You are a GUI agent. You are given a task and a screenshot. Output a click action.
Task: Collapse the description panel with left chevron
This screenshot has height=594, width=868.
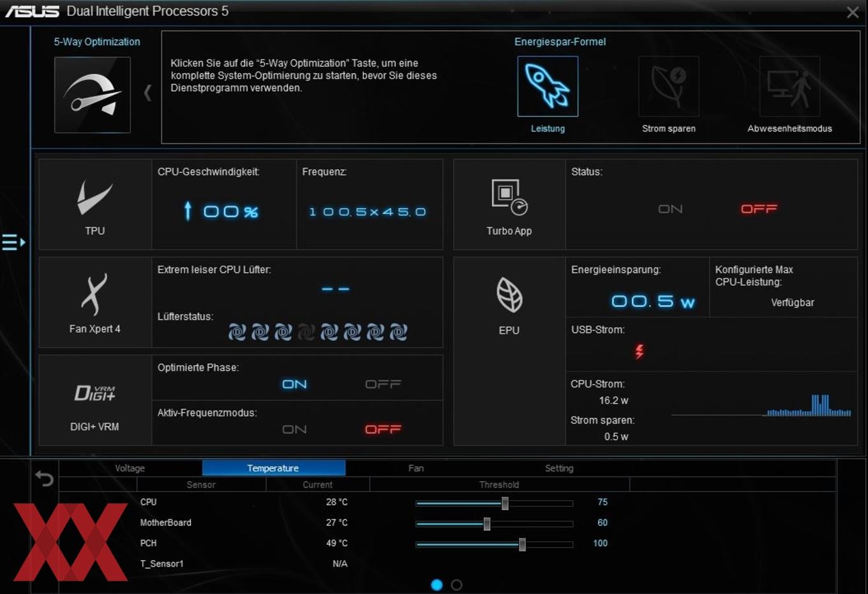[147, 93]
